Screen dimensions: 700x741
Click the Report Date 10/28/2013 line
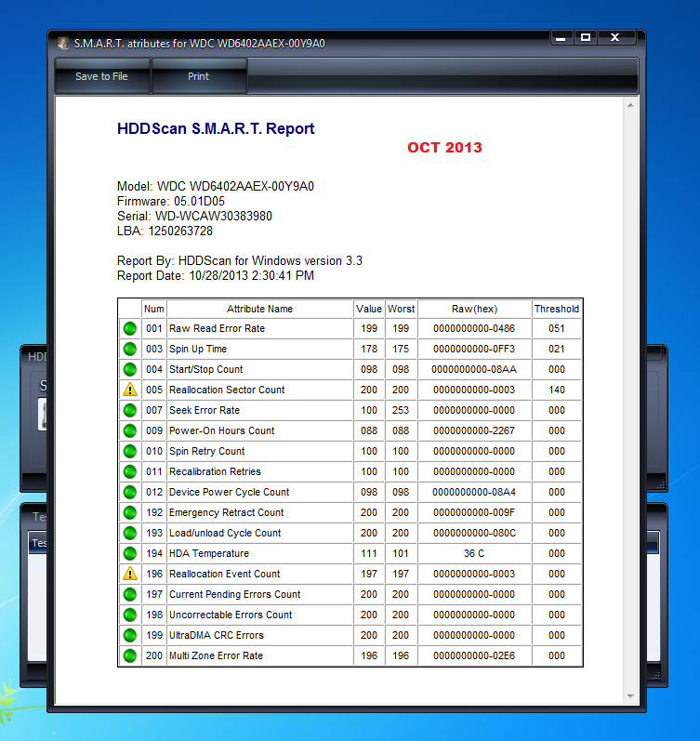tap(216, 275)
